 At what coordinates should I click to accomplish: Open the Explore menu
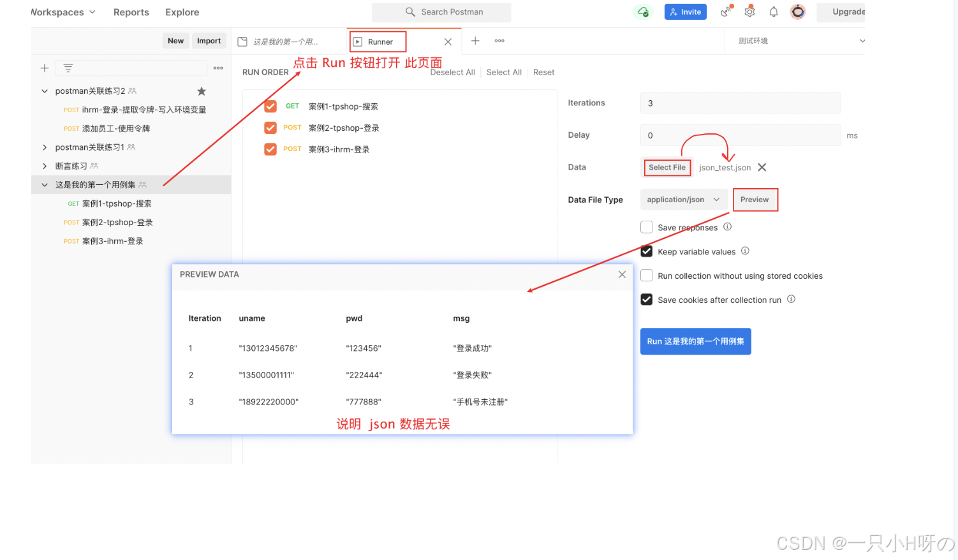tap(182, 12)
